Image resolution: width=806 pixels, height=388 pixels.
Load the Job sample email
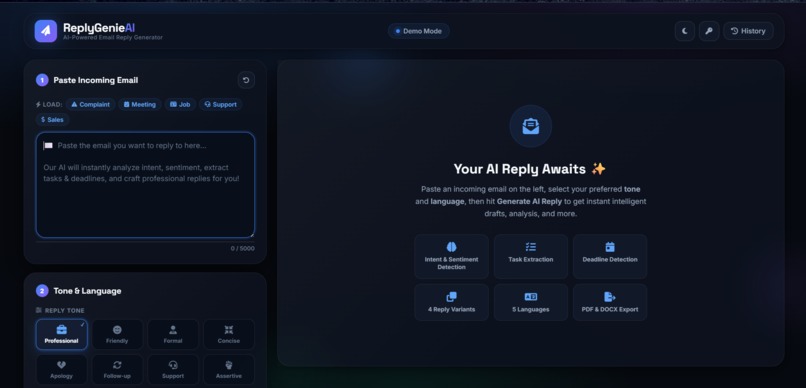(180, 104)
